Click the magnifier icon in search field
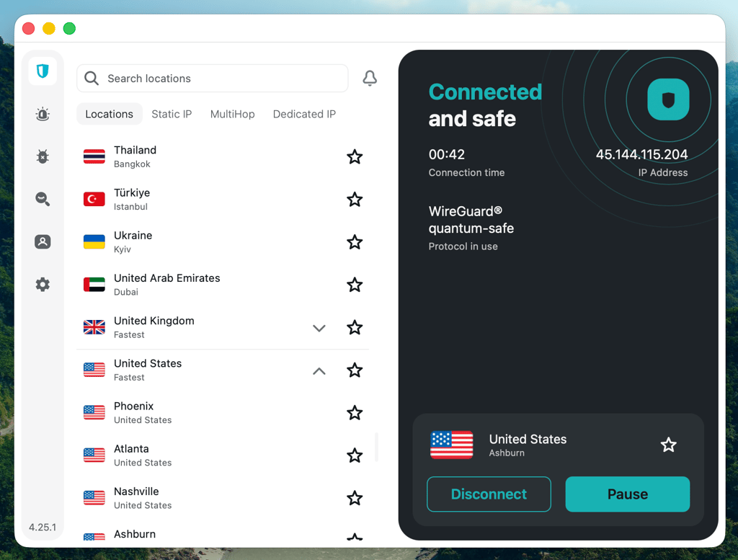Screen dimensions: 738x560 point(92,78)
